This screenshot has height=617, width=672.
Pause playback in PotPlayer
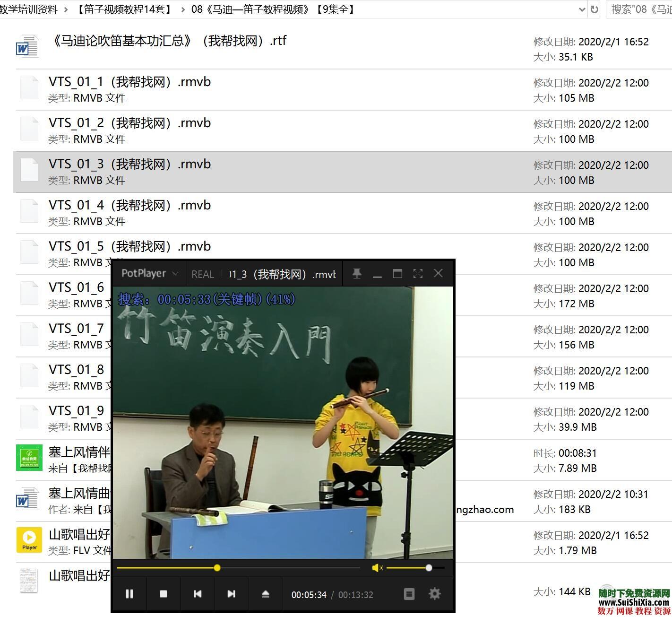click(x=129, y=594)
